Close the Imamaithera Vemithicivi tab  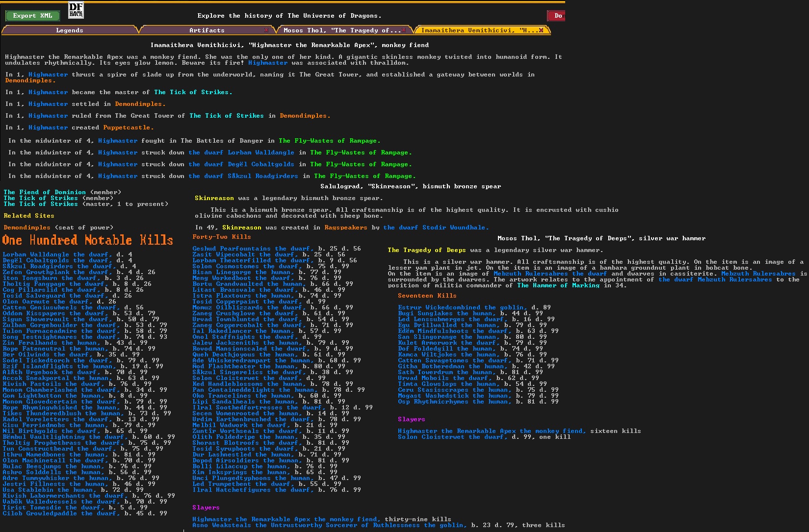tap(541, 30)
